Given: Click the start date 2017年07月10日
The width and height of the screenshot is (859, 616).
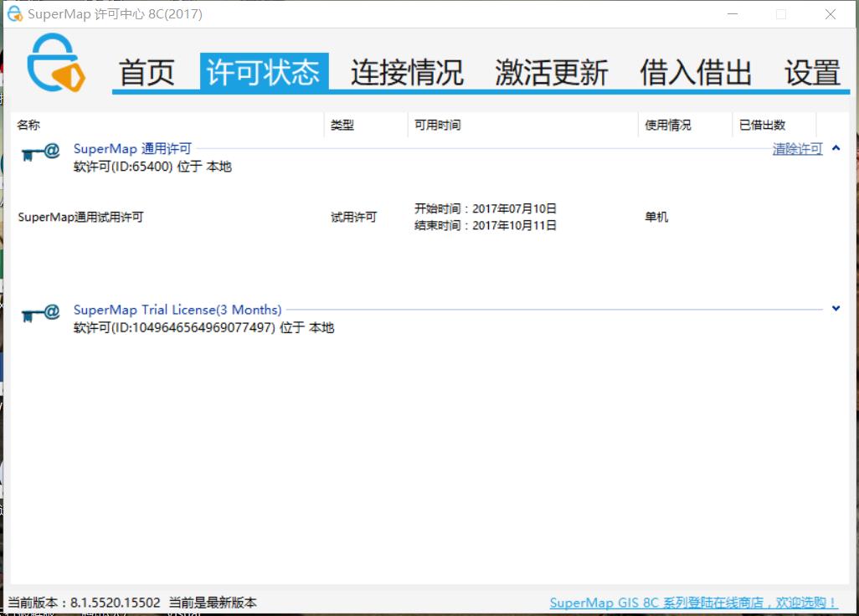Looking at the screenshot, I should [x=514, y=208].
